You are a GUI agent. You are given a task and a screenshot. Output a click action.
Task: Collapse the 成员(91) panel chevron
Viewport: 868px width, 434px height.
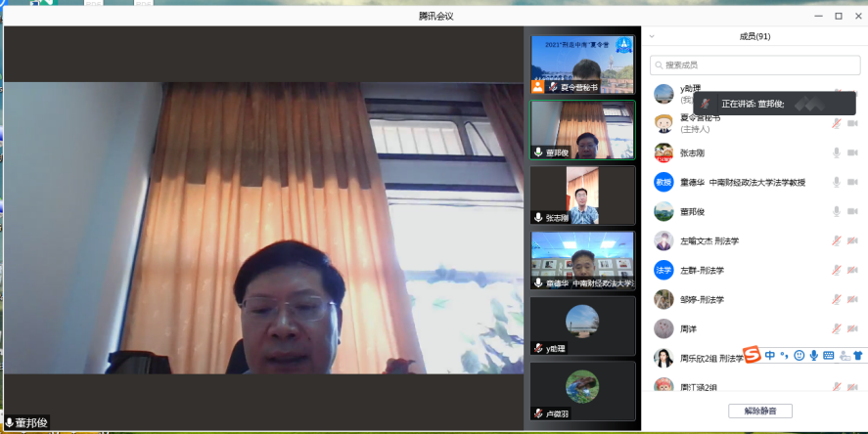pos(652,36)
